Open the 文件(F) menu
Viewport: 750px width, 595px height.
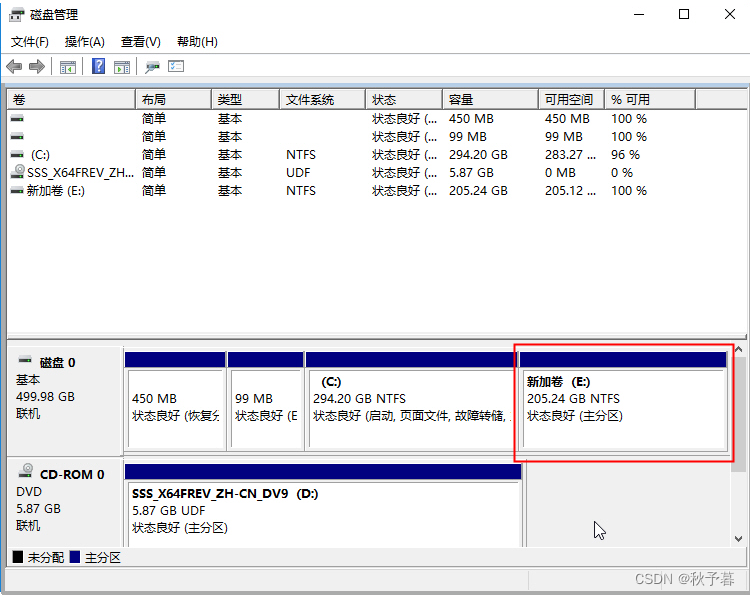click(30, 42)
